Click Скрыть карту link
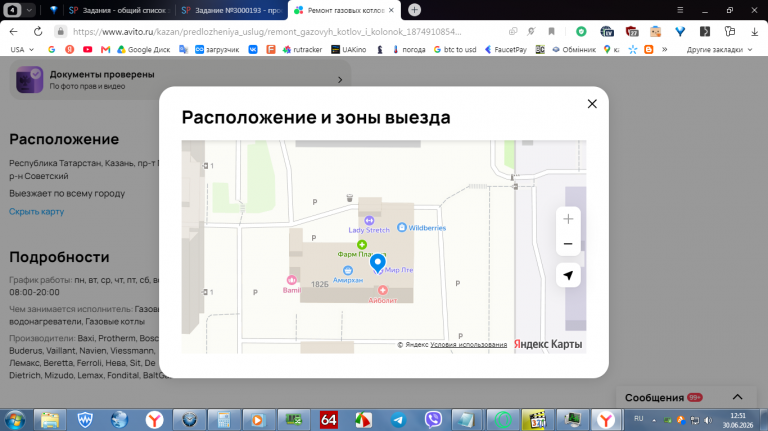 coord(37,212)
